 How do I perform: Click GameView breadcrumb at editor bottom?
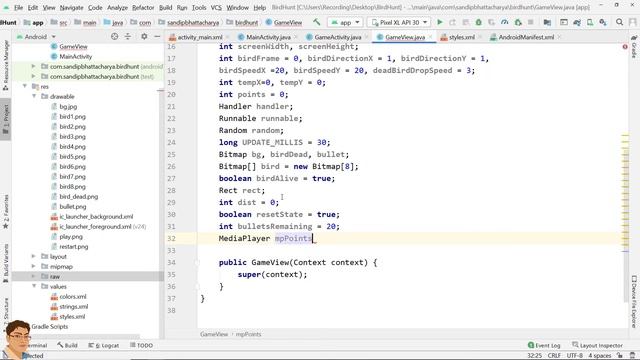[x=214, y=334]
